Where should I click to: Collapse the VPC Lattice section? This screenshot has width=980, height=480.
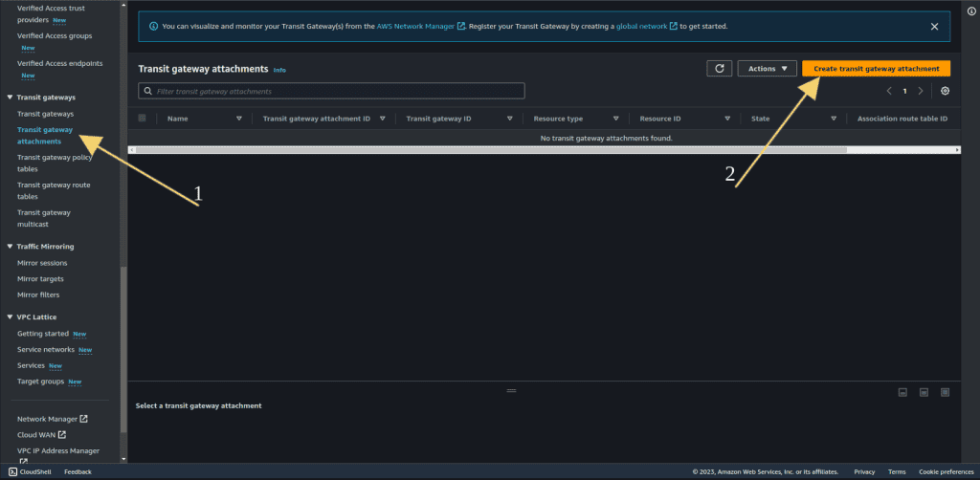click(x=10, y=316)
